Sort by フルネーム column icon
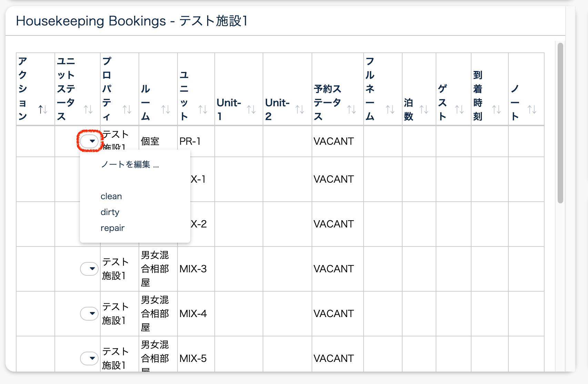 click(x=390, y=110)
